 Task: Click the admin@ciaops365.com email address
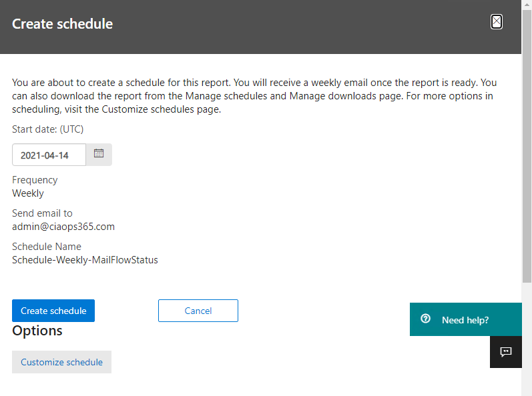[x=63, y=227]
